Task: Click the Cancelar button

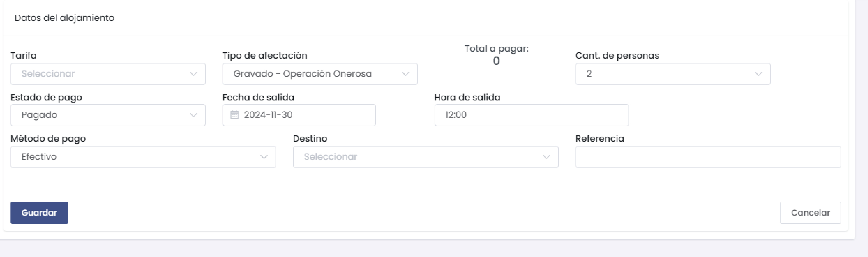Action: click(x=810, y=213)
